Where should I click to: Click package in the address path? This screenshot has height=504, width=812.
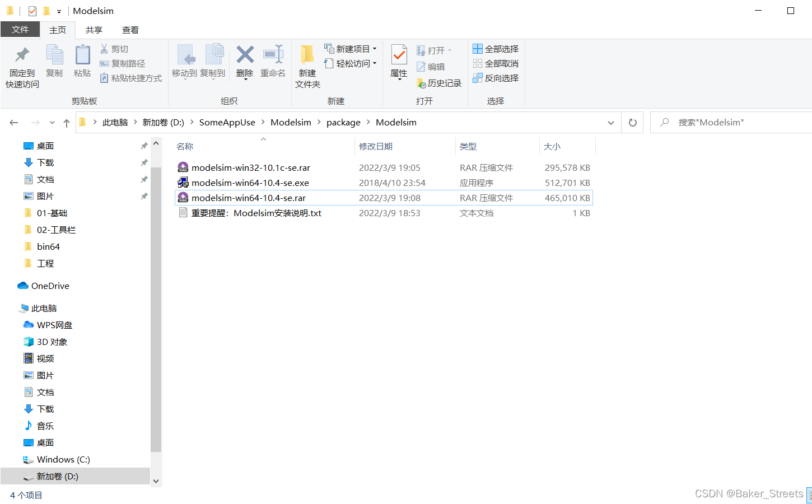coord(343,122)
